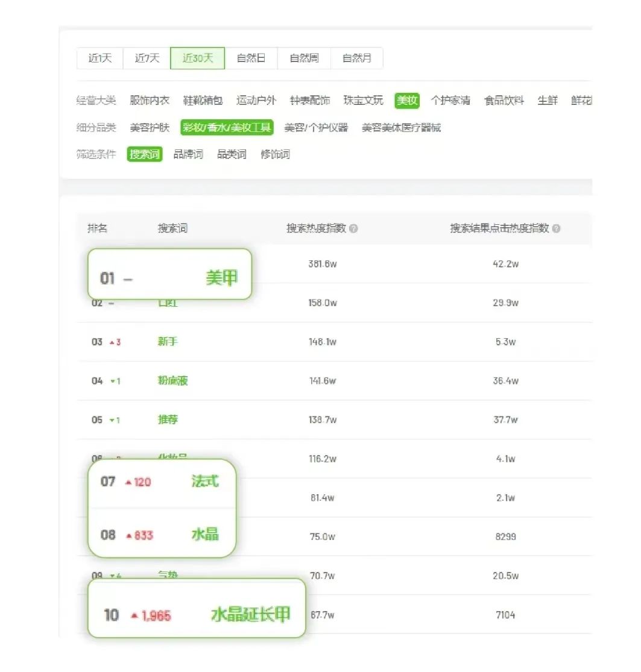Switch to the 自然日 tab

pyautogui.click(x=251, y=58)
